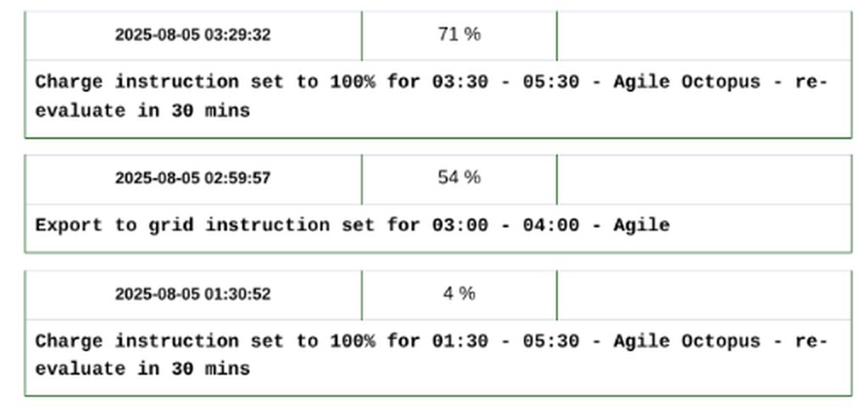Screen dimensions: 868x407
Task: Click the 2025-08-05 01:30:52 timestamp
Action: click(193, 294)
